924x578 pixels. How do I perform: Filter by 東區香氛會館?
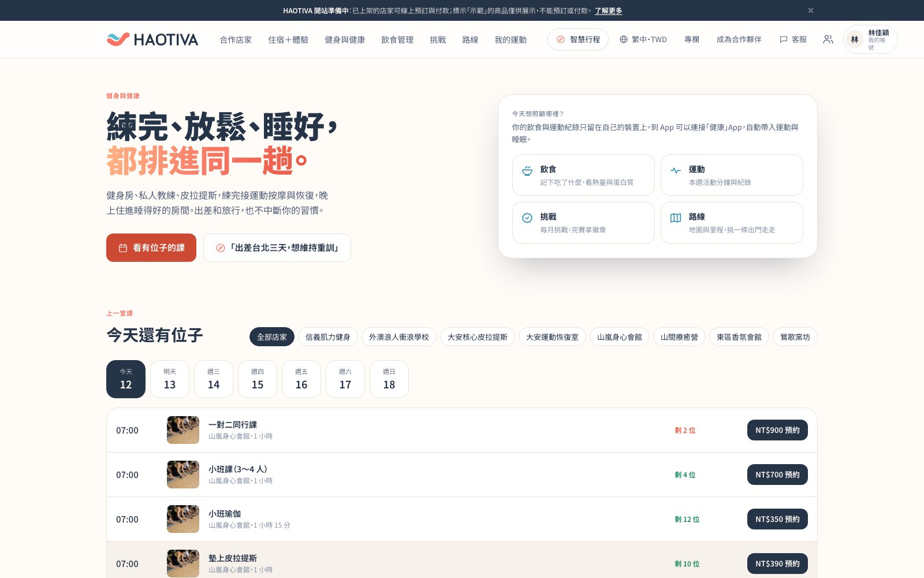[x=739, y=337]
